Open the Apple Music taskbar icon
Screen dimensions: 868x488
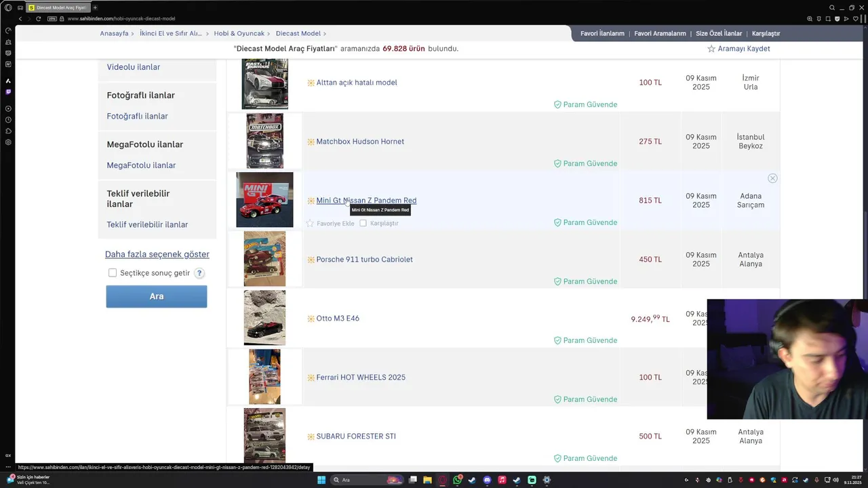[x=502, y=480]
